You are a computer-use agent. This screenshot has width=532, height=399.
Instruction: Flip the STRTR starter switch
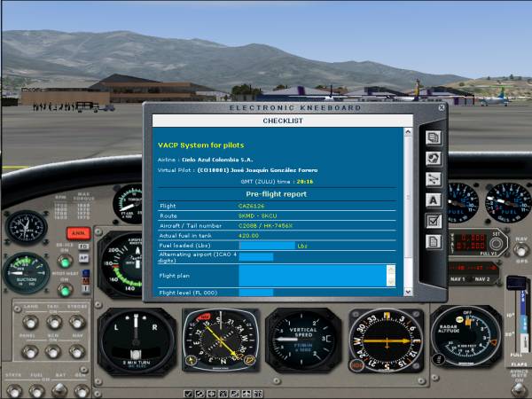tap(14, 391)
